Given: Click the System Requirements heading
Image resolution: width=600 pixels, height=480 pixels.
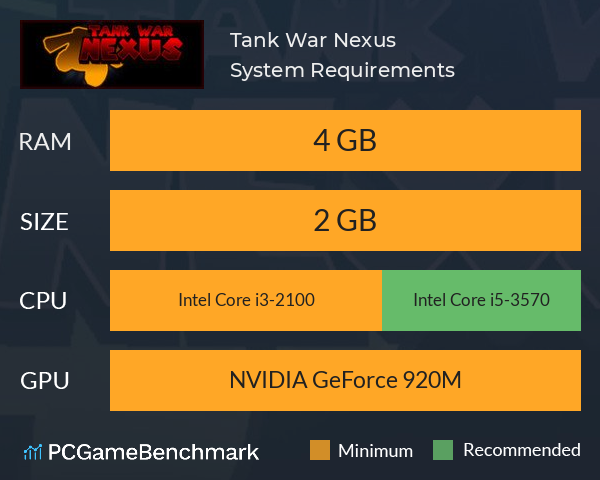Looking at the screenshot, I should [342, 70].
